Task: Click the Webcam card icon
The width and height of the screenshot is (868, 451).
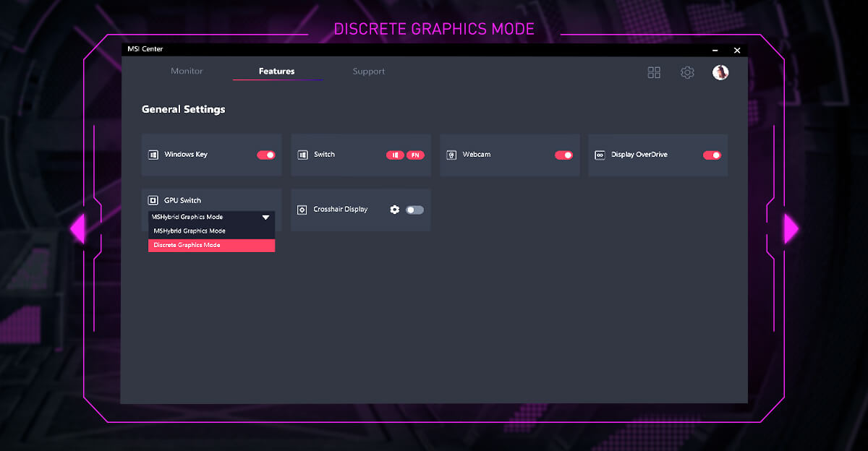Action: [x=451, y=155]
